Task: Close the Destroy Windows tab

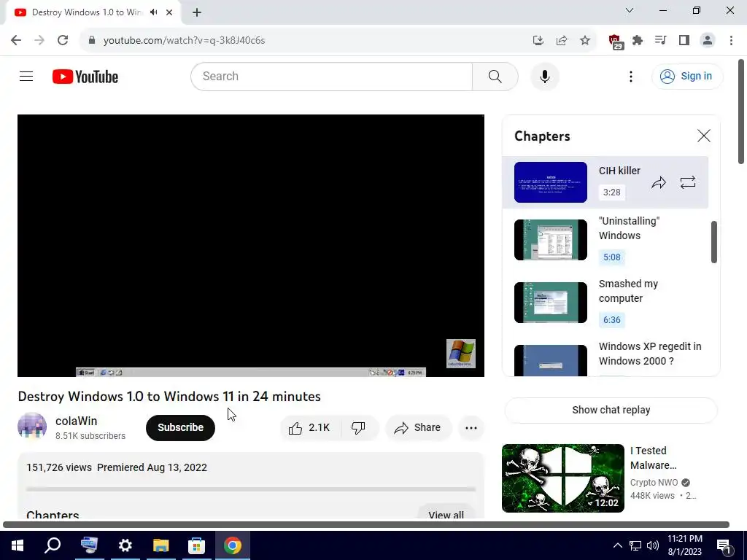Action: click(x=169, y=12)
